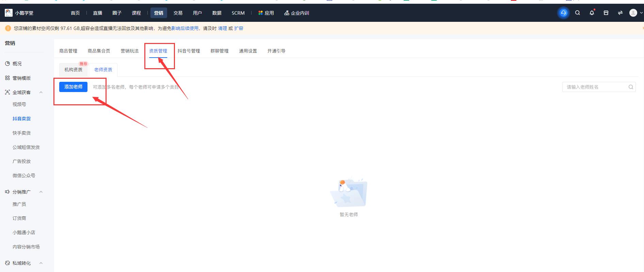Open 应用 in the top navigation
Screen dimensions: 644x272
coord(266,13)
